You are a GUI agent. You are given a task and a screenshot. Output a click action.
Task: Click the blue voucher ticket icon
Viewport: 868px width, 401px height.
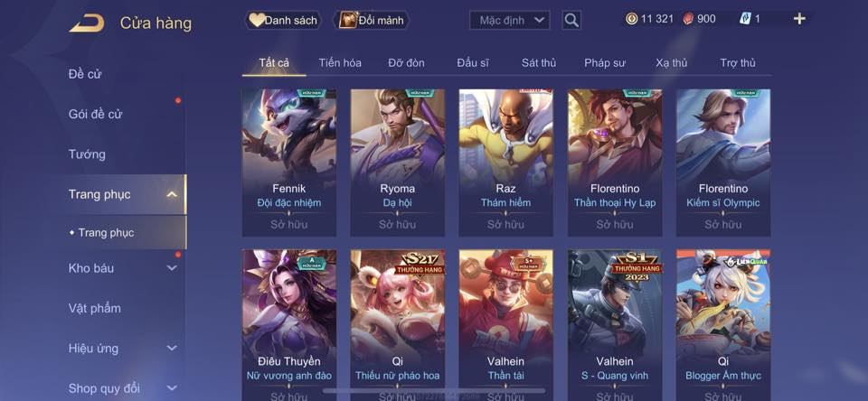click(744, 19)
